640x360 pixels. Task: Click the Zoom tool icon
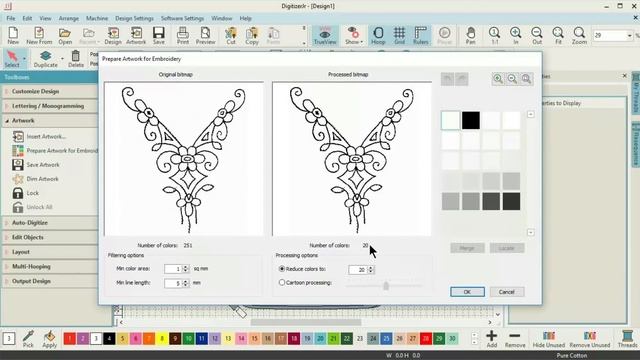(579, 35)
